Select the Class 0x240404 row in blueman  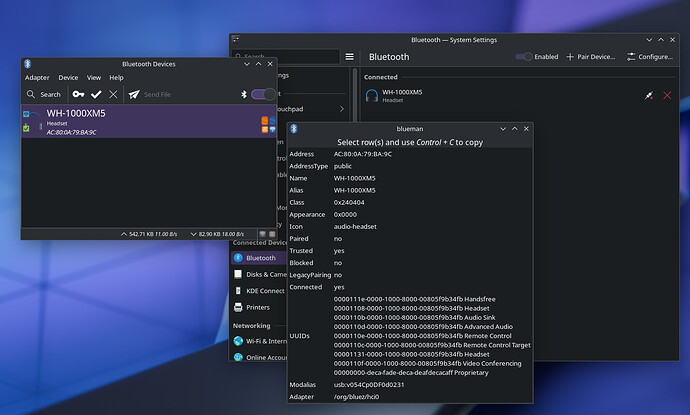click(x=410, y=202)
